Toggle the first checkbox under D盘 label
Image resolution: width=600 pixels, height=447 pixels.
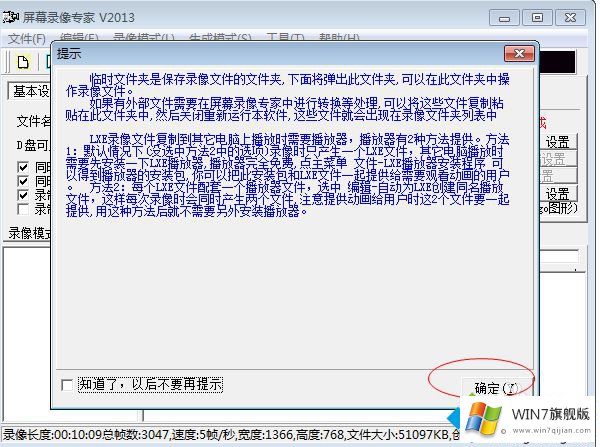click(25, 167)
